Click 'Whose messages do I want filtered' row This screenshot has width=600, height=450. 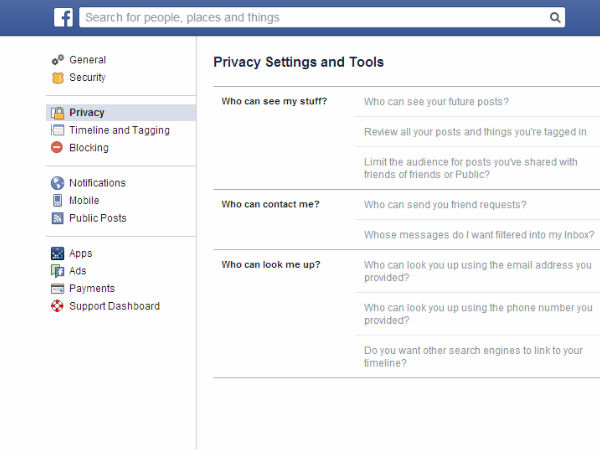coord(479,235)
